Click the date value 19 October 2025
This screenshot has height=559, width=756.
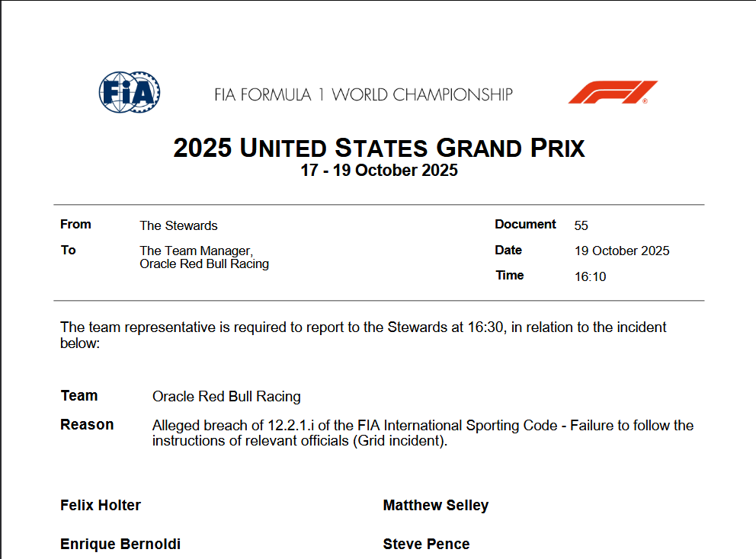pos(622,251)
